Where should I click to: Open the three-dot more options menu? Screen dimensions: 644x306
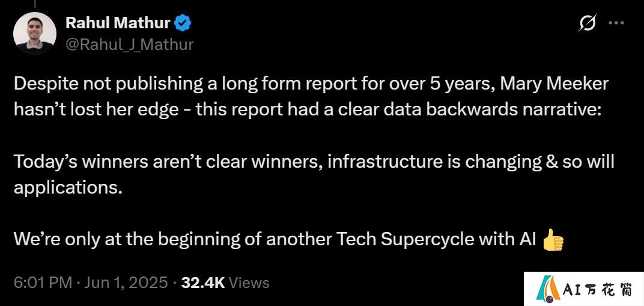pyautogui.click(x=616, y=23)
